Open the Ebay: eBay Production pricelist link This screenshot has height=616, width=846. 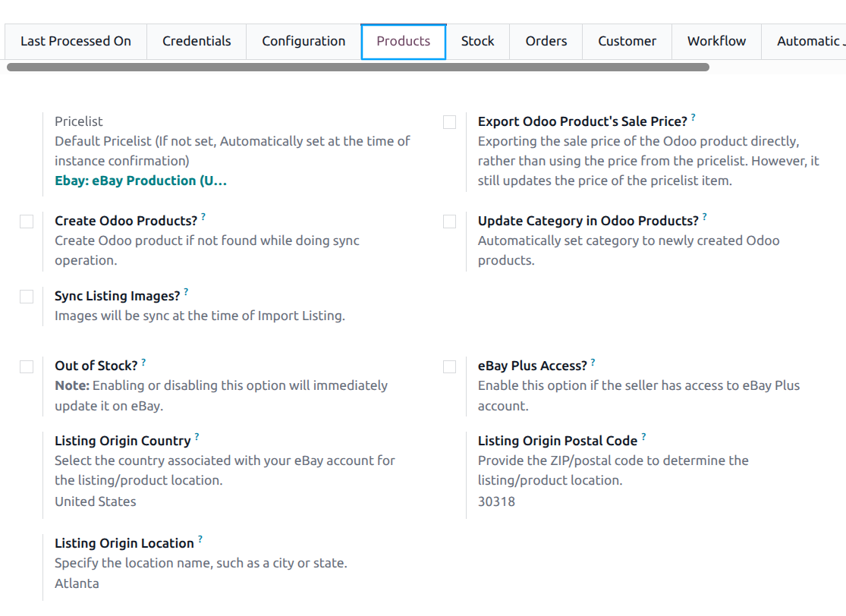[x=141, y=181]
